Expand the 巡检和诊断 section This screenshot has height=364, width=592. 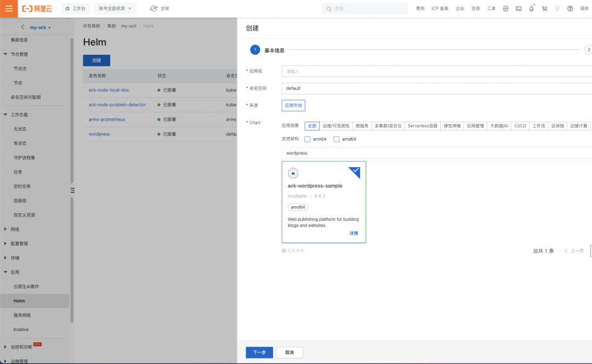pyautogui.click(x=5, y=346)
